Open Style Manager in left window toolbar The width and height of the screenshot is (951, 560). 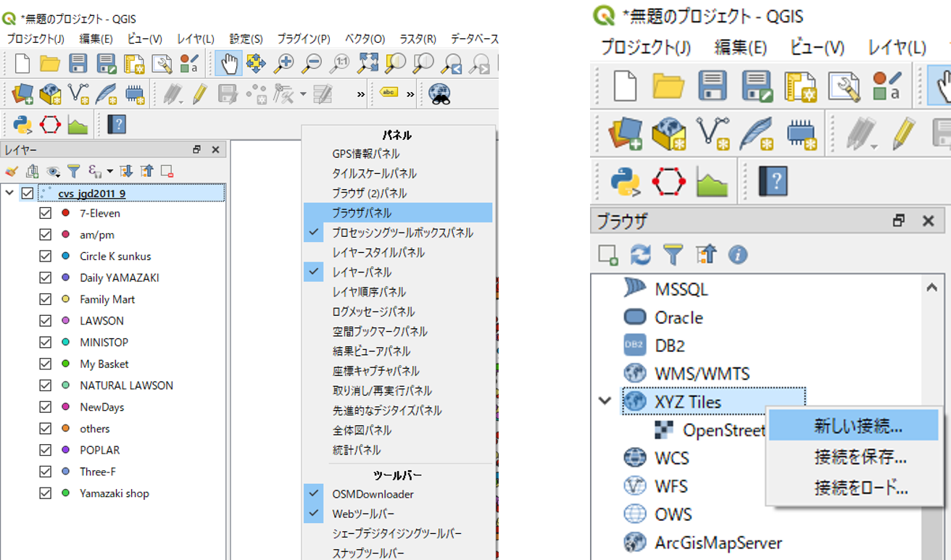pos(190,64)
